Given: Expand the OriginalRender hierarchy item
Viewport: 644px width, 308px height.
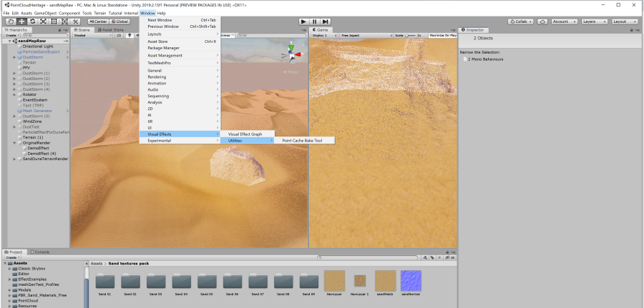Looking at the screenshot, I should 15,143.
